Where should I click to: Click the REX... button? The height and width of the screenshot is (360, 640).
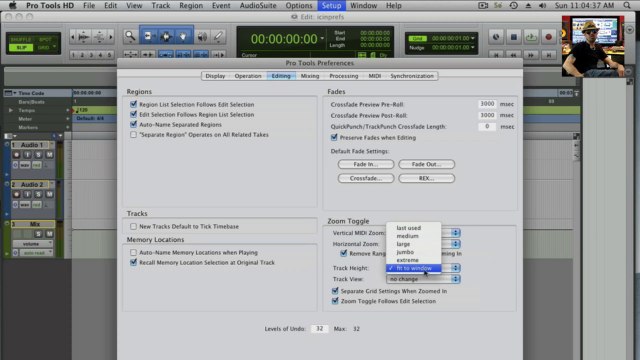pos(427,178)
